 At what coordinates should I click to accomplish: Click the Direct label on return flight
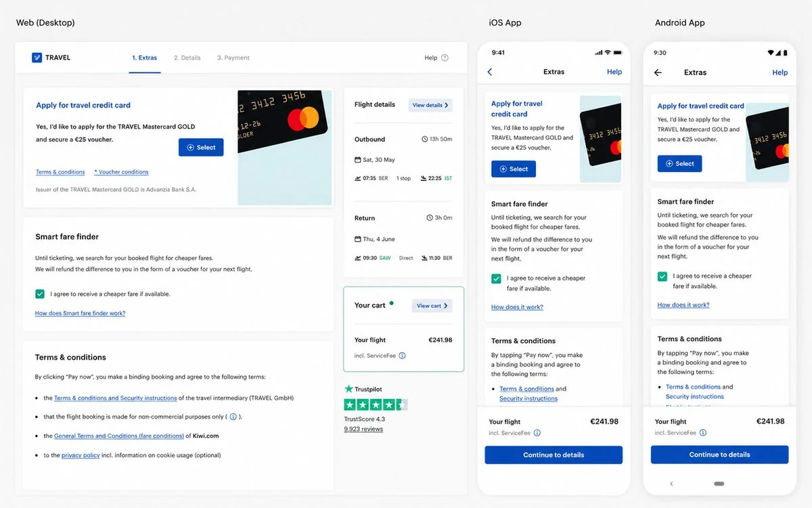click(x=406, y=259)
